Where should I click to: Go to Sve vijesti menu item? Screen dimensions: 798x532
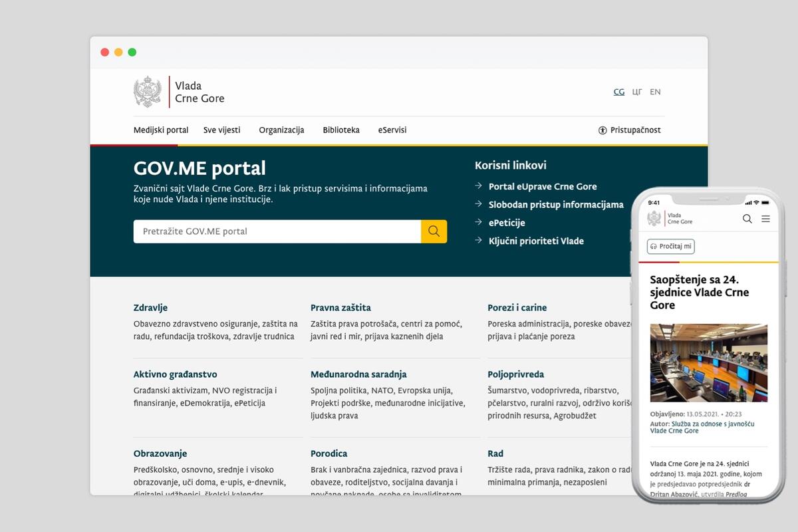click(x=222, y=130)
